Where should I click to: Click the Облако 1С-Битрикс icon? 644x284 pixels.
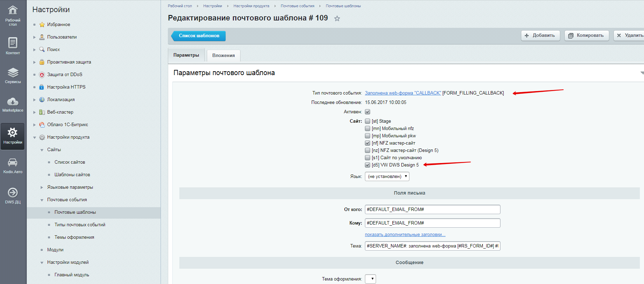point(42,124)
